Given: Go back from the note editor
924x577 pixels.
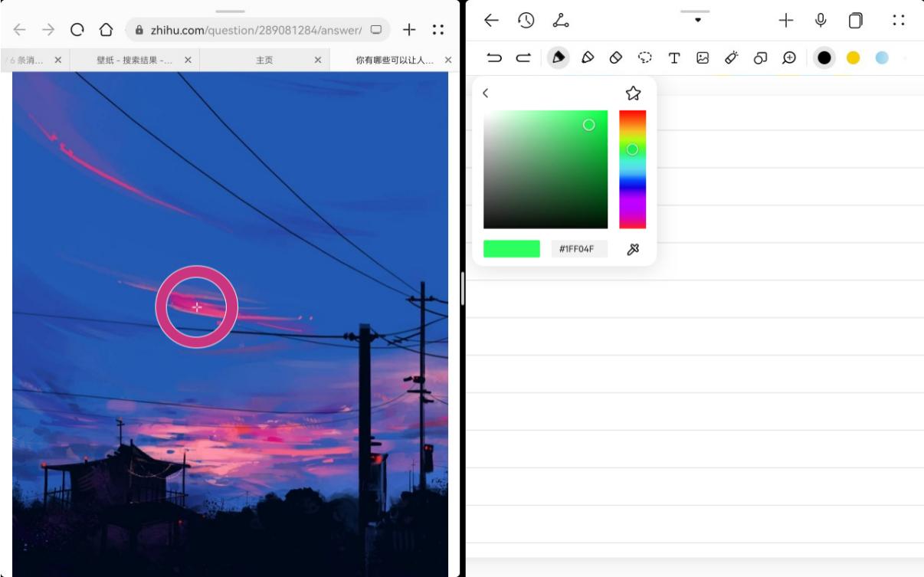Looking at the screenshot, I should (x=491, y=21).
